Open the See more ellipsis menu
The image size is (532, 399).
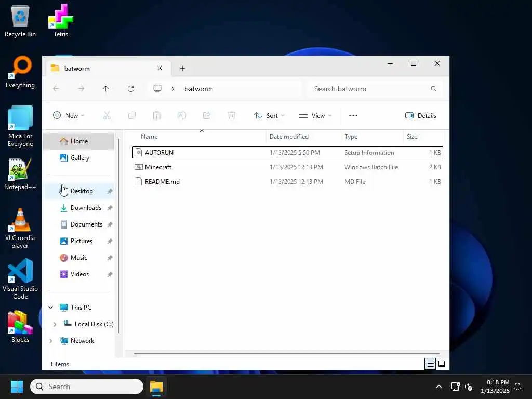[x=353, y=116]
